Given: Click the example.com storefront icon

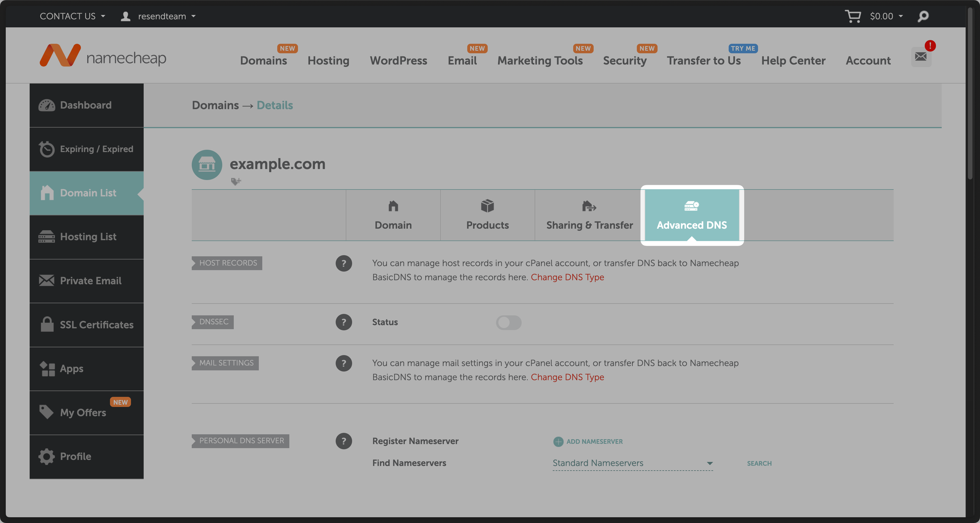Looking at the screenshot, I should point(207,165).
